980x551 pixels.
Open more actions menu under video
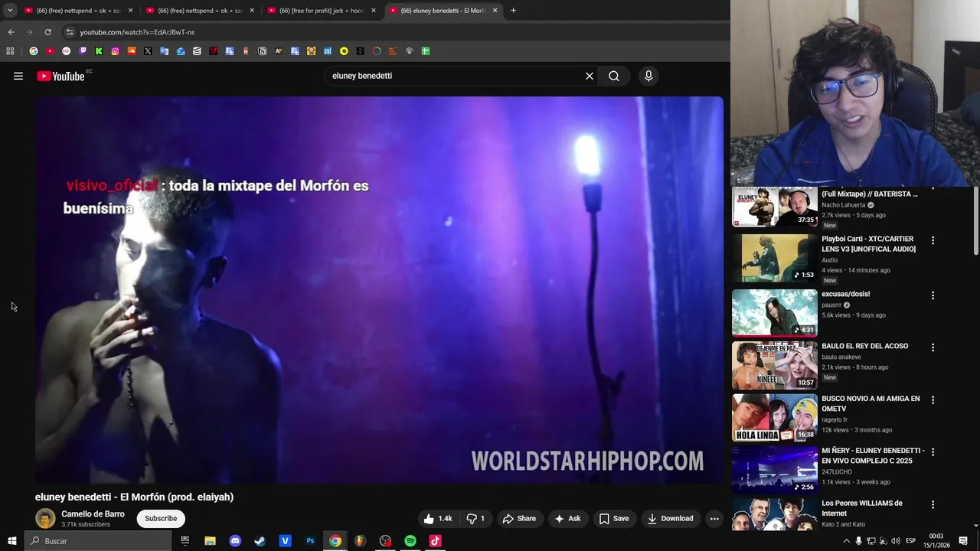click(714, 518)
